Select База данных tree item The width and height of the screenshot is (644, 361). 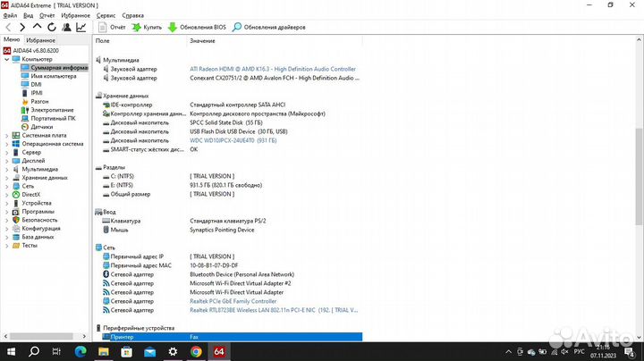pos(33,237)
